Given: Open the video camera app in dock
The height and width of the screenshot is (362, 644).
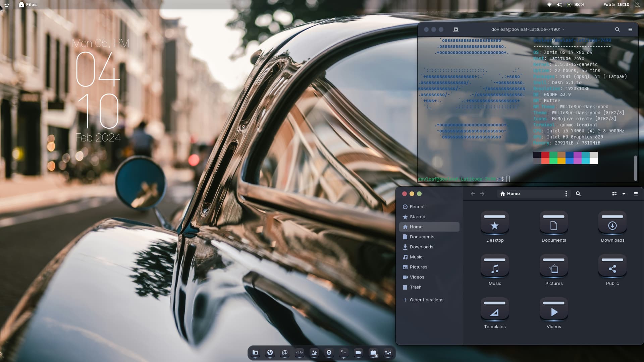Looking at the screenshot, I should point(359,353).
